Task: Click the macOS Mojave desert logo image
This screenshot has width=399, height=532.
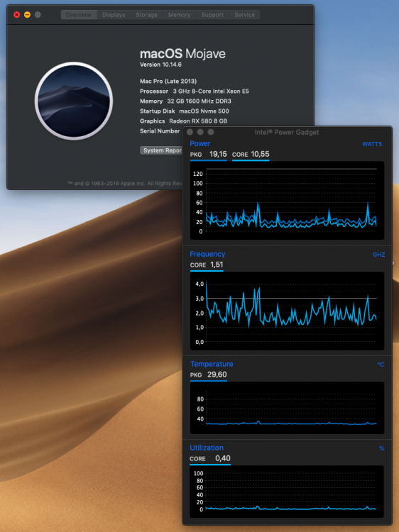Action: [74, 101]
